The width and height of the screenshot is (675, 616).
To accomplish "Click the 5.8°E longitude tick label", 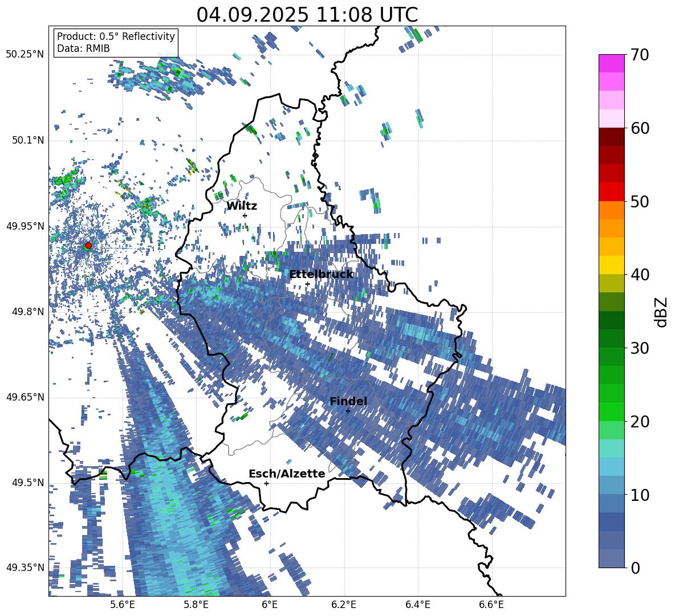I will [196, 605].
